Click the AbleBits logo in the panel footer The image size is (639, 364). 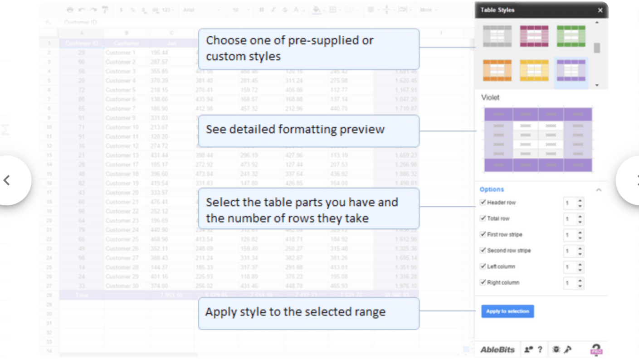point(497,349)
